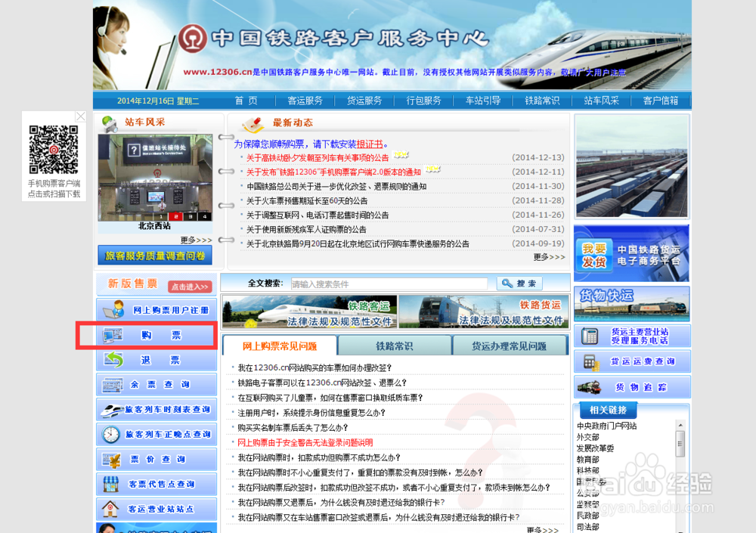This screenshot has width=756, height=533.
Task: Click the 客票代售点查询 shop icon
Action: [x=111, y=485]
